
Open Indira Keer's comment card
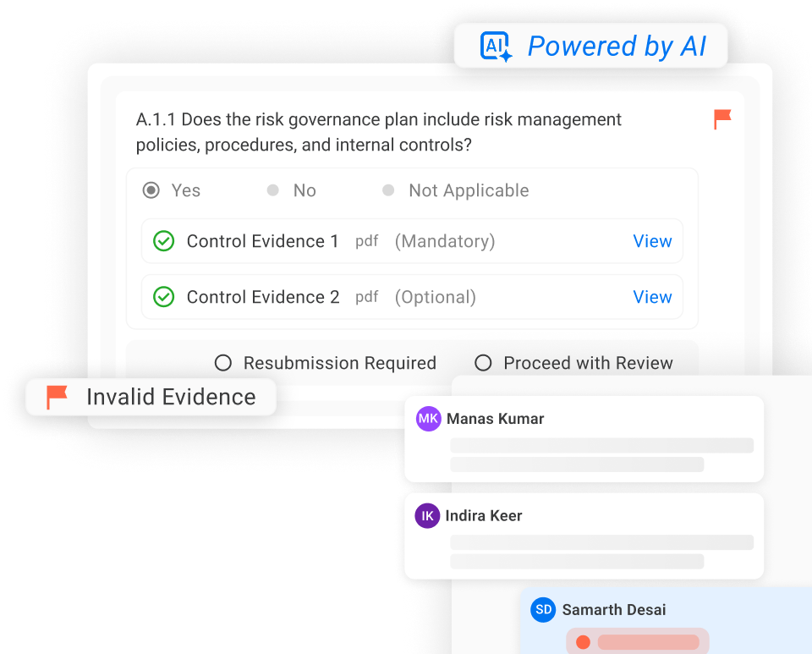[584, 536]
